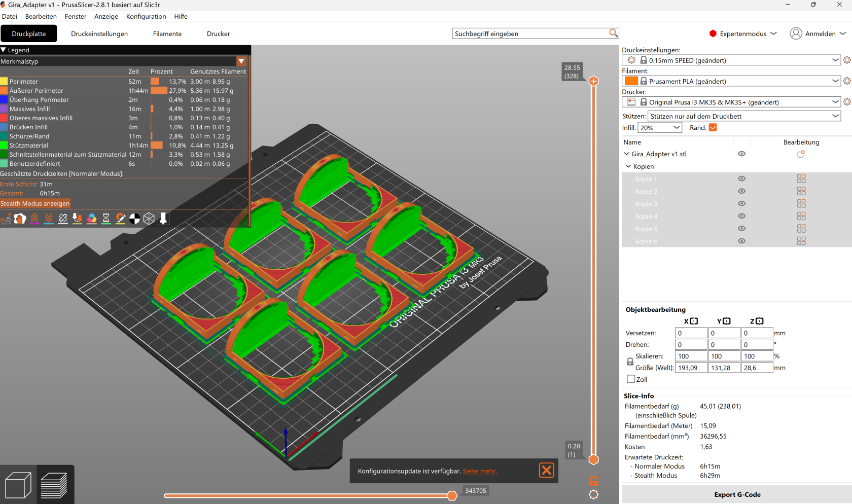
Task: Toggle custom G-code markers icon
Action: (x=120, y=219)
